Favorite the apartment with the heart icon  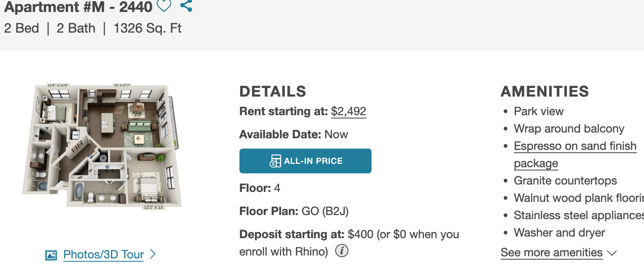[x=164, y=6]
